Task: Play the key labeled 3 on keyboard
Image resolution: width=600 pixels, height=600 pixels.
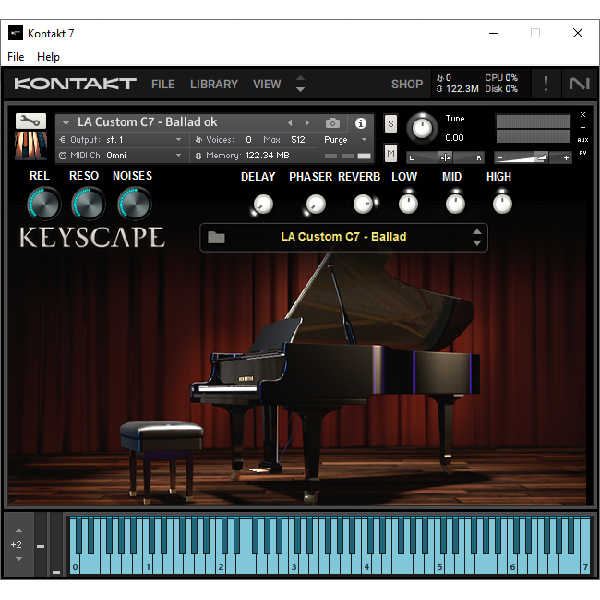Action: coord(293,566)
